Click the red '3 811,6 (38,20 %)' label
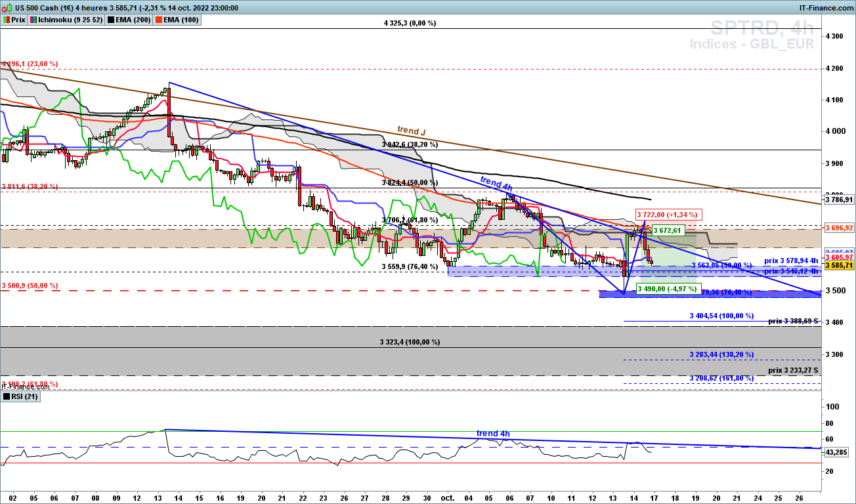856x504 pixels. pos(30,186)
